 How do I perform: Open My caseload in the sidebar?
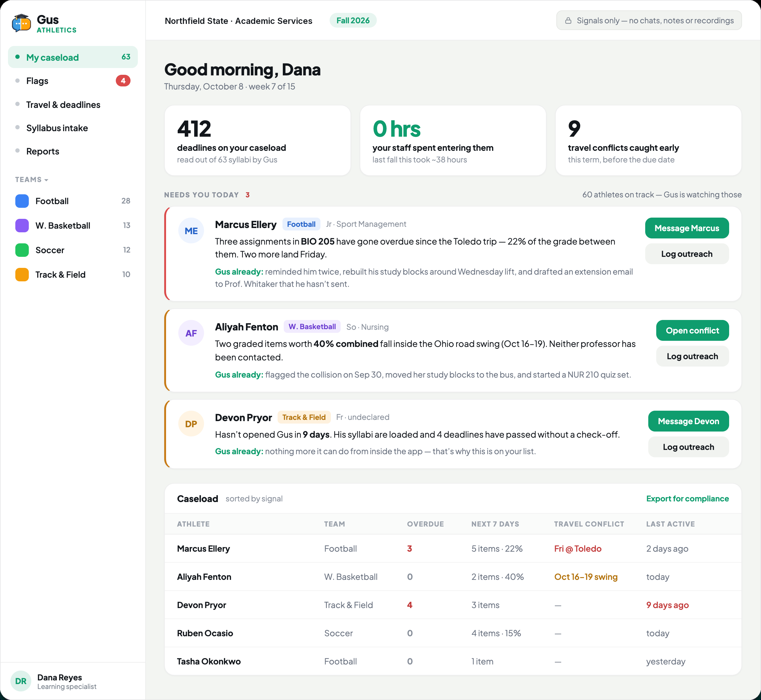73,57
